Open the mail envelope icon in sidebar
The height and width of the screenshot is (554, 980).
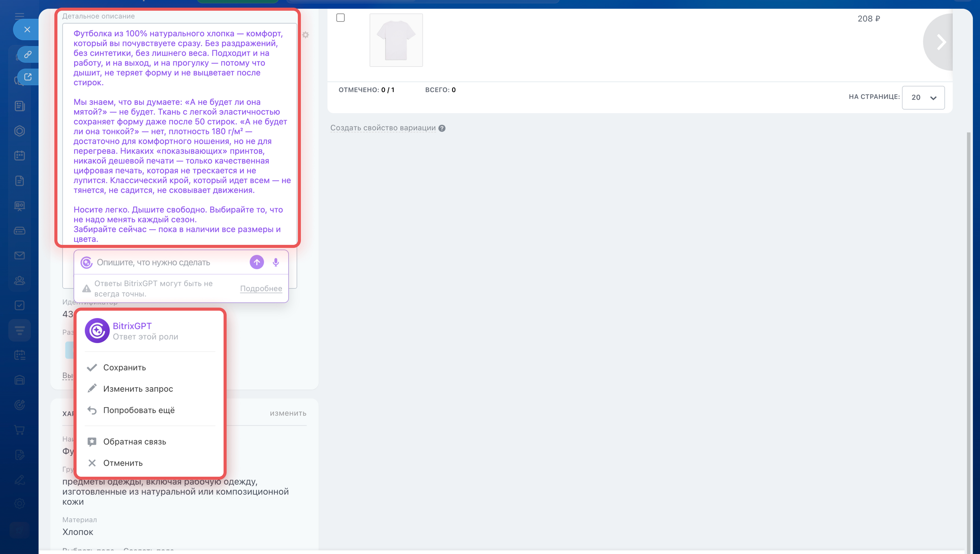(x=19, y=255)
